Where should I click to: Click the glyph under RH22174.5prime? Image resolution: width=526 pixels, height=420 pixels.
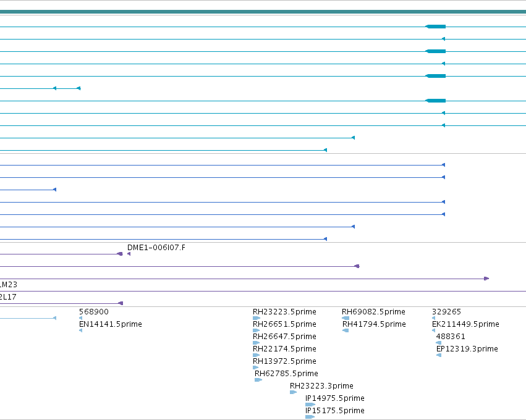pos(257,355)
